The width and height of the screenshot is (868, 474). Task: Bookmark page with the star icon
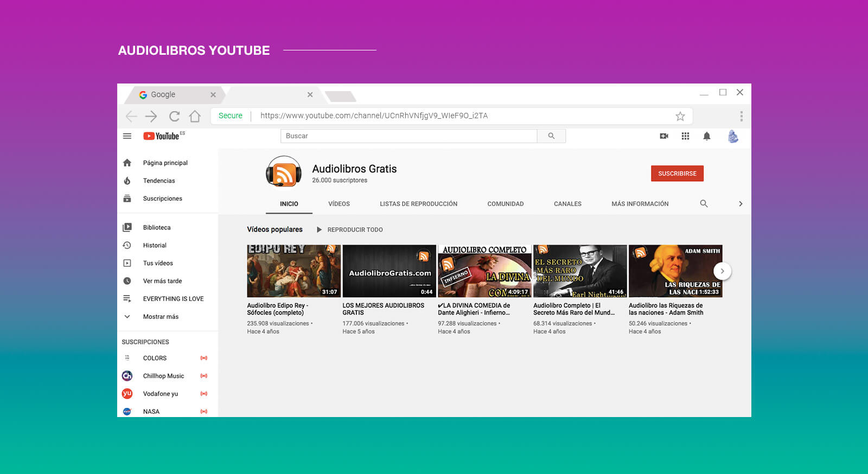680,116
